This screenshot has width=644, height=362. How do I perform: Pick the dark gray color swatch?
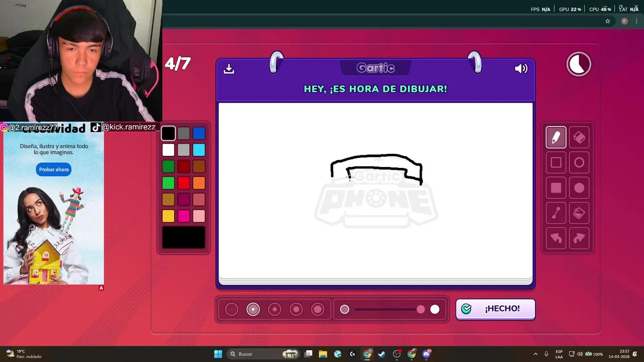184,133
